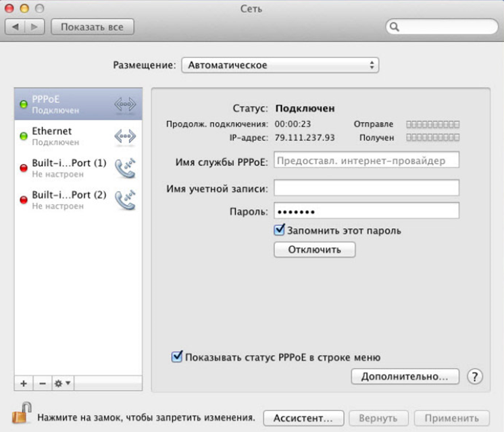The width and height of the screenshot is (504, 432).
Task: Click the Built-in Port (1) phone icon
Action: 125,167
